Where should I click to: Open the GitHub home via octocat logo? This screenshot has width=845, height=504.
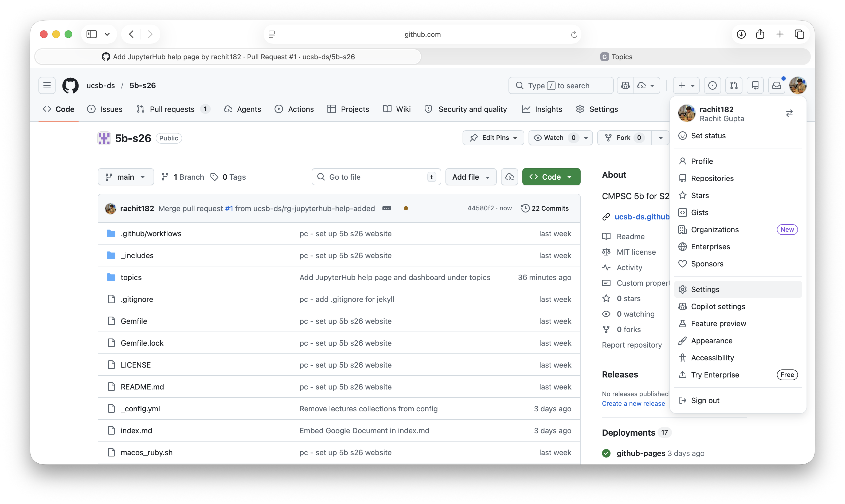click(x=70, y=85)
